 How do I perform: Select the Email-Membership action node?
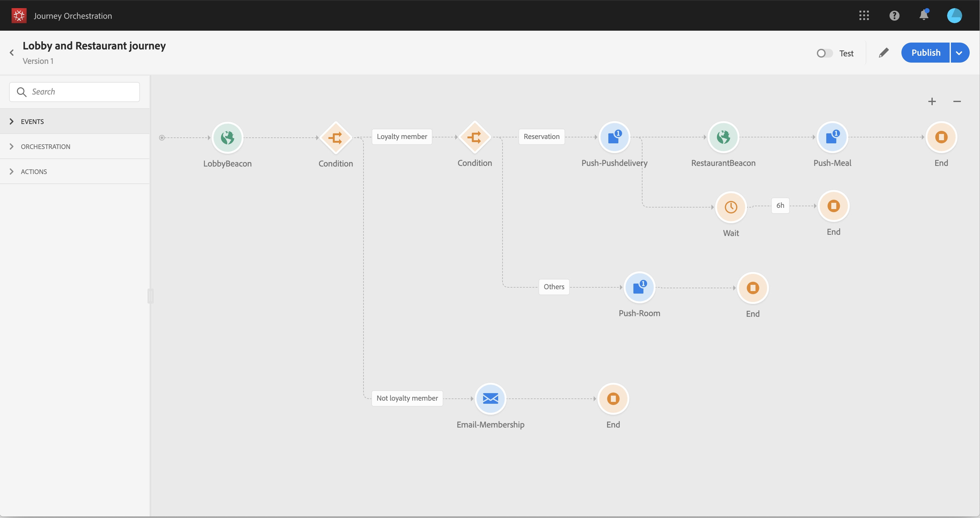coord(490,398)
